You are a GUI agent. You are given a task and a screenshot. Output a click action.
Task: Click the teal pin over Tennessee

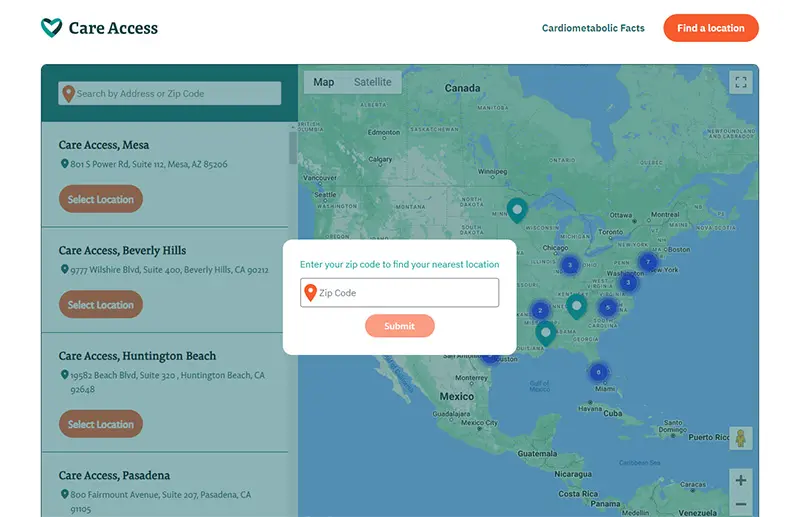[576, 306]
